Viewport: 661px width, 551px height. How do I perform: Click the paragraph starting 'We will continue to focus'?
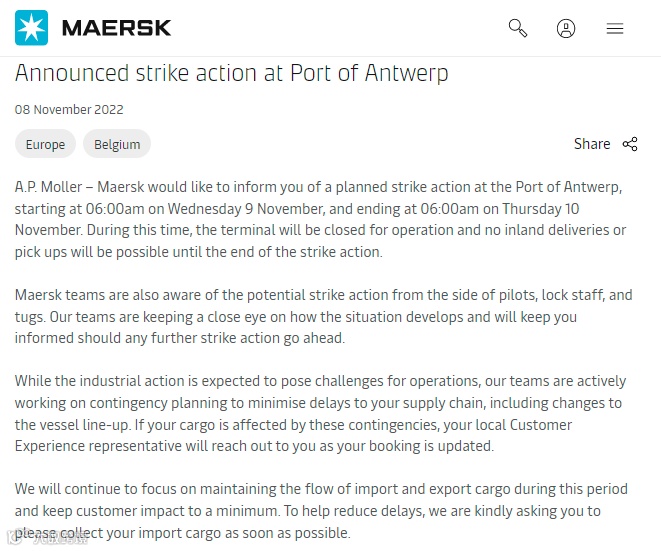[321, 511]
